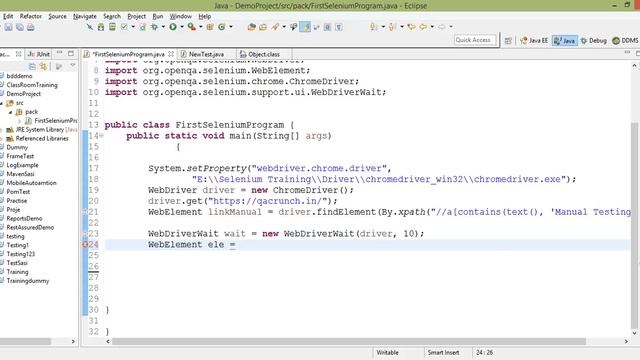Open the Back navigation history dropdown
This screenshot has width=640, height=360.
(x=432, y=27)
